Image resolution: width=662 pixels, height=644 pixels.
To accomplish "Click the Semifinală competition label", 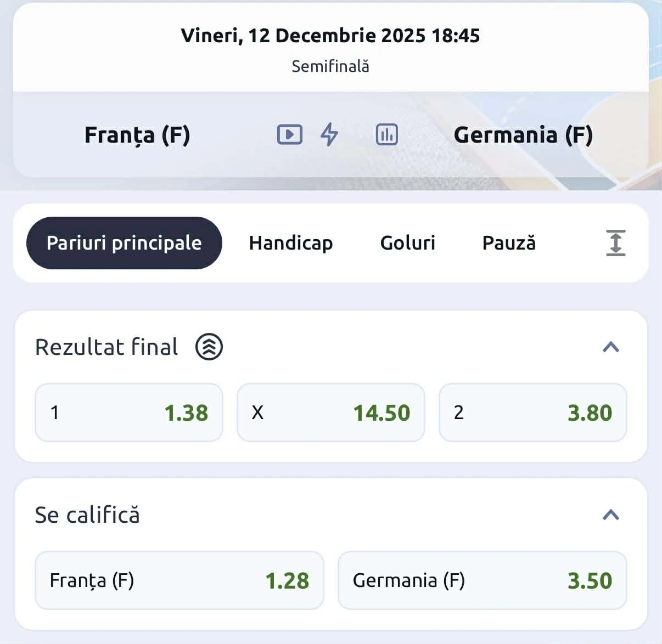I will (330, 66).
